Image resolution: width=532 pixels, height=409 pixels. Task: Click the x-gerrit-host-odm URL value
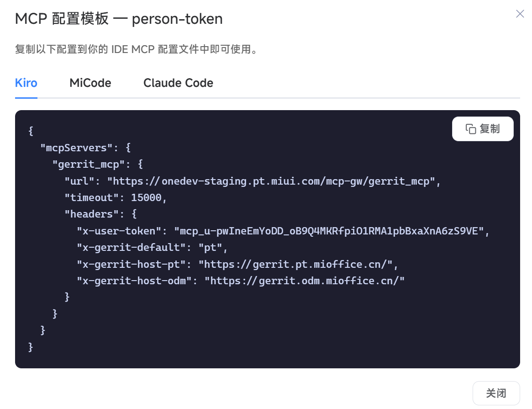[304, 281]
